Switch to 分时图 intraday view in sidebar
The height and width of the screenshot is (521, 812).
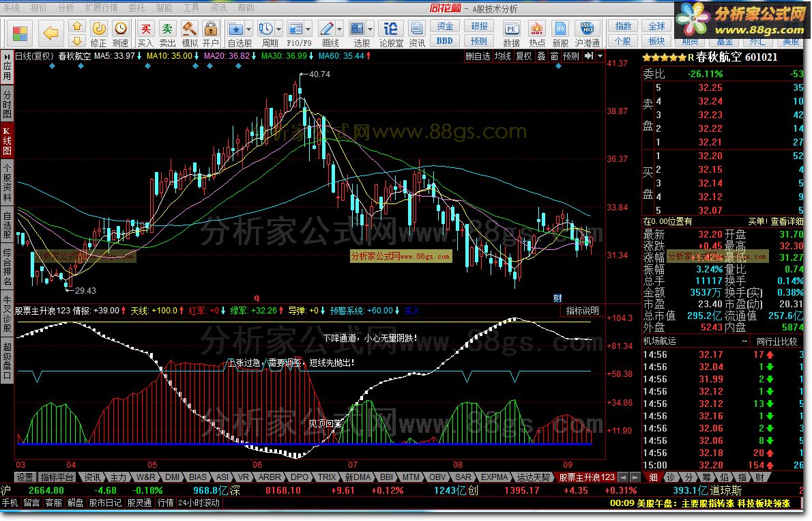point(8,103)
